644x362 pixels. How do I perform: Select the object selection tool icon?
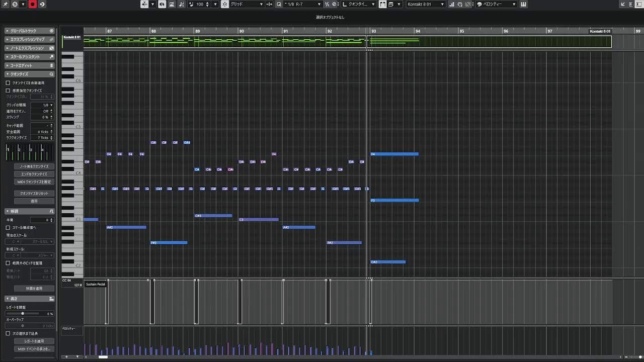coord(144,4)
